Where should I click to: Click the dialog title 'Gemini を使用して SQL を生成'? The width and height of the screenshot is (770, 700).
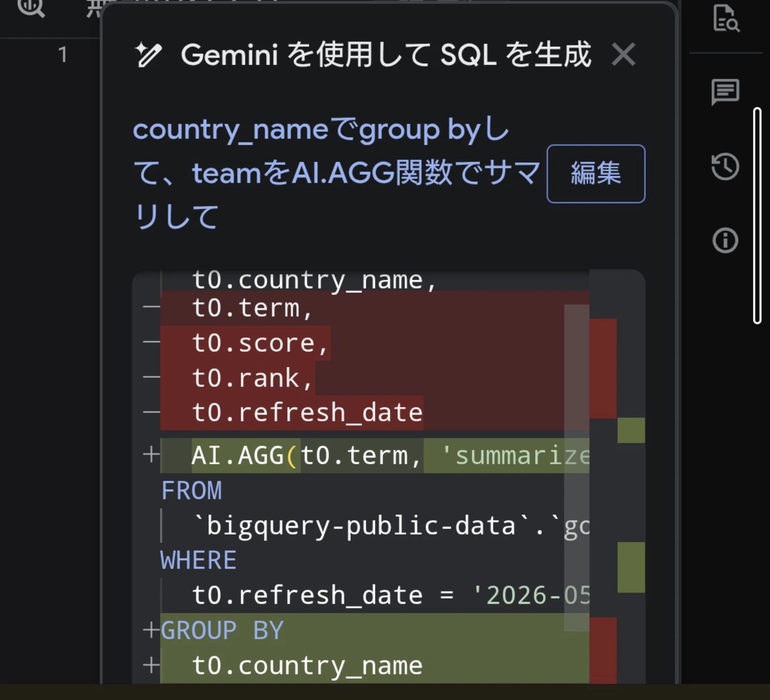[x=386, y=55]
